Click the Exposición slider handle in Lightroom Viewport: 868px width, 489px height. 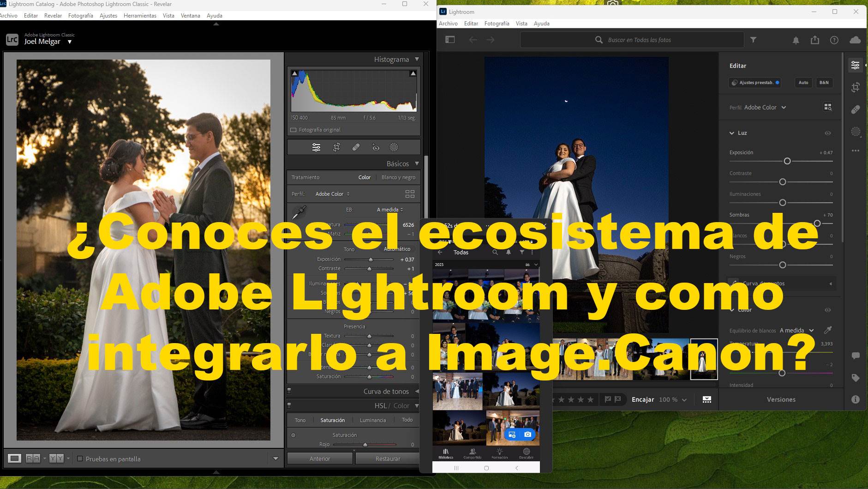pos(787,161)
